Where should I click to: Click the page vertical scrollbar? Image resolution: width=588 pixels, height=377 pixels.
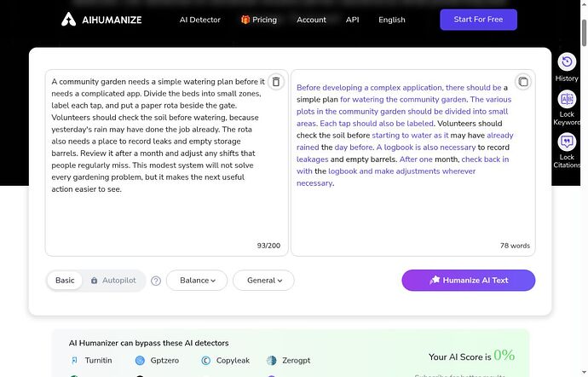pos(584,34)
